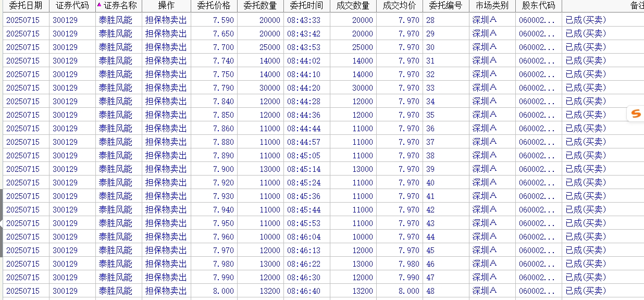Click the 委托时间 column header
This screenshot has height=300, width=644.
coord(306,6)
